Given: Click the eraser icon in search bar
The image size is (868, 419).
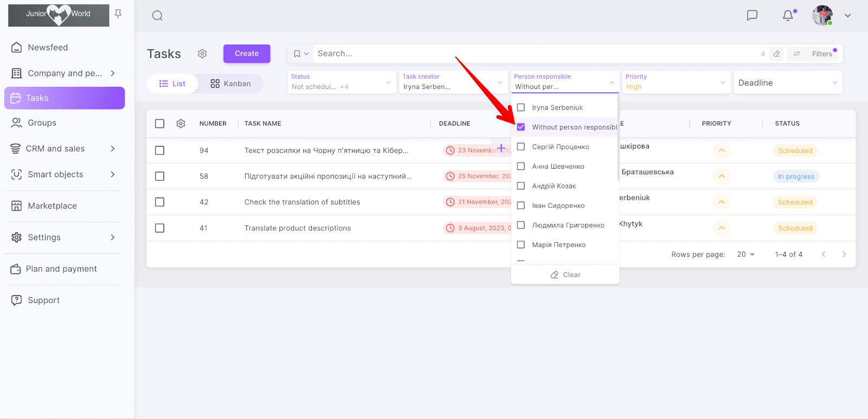Looking at the screenshot, I should coord(777,54).
